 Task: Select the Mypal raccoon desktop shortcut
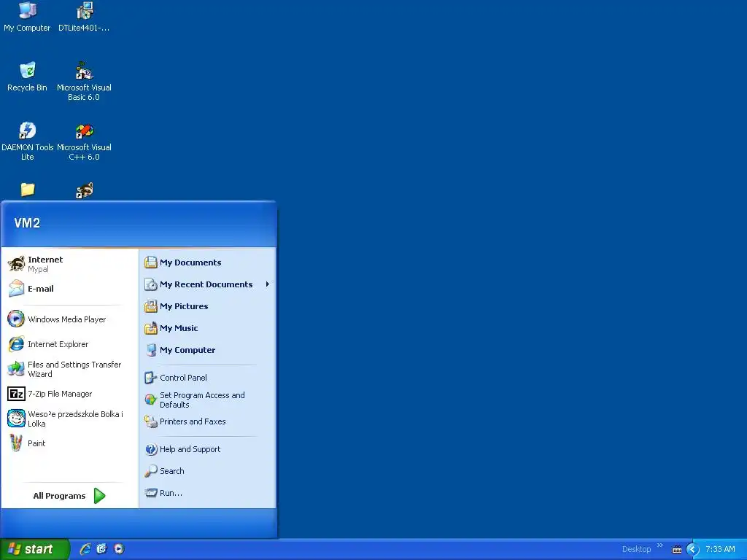(x=85, y=190)
